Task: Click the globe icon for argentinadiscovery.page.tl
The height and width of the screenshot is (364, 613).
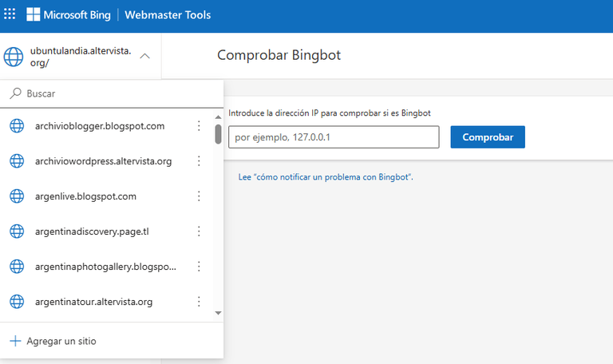Action: tap(17, 231)
